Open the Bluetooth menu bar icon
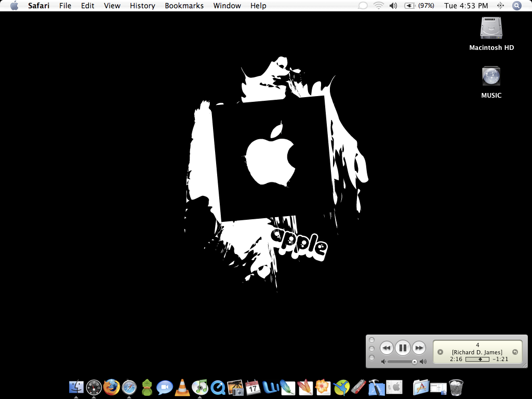 (x=500, y=5)
